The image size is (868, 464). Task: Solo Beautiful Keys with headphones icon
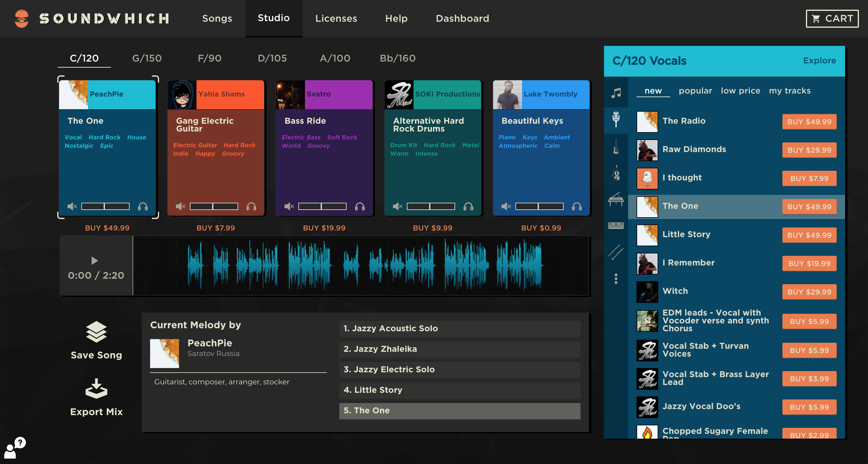tap(577, 206)
